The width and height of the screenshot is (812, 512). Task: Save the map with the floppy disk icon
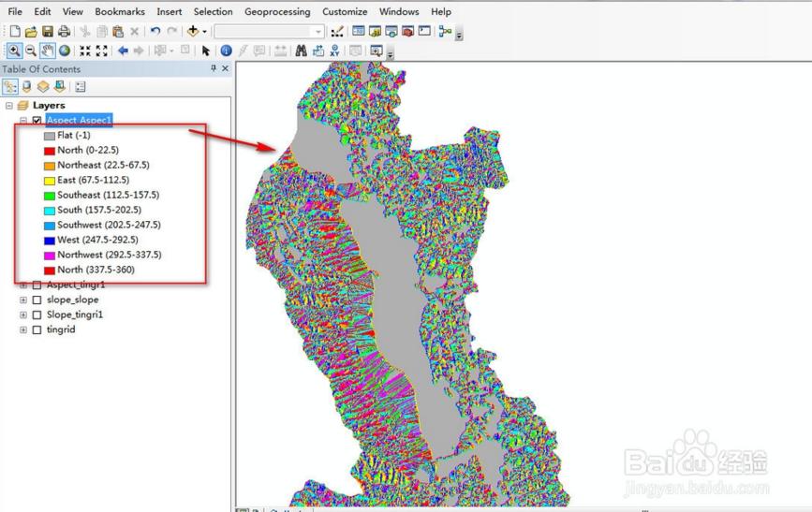tap(48, 32)
